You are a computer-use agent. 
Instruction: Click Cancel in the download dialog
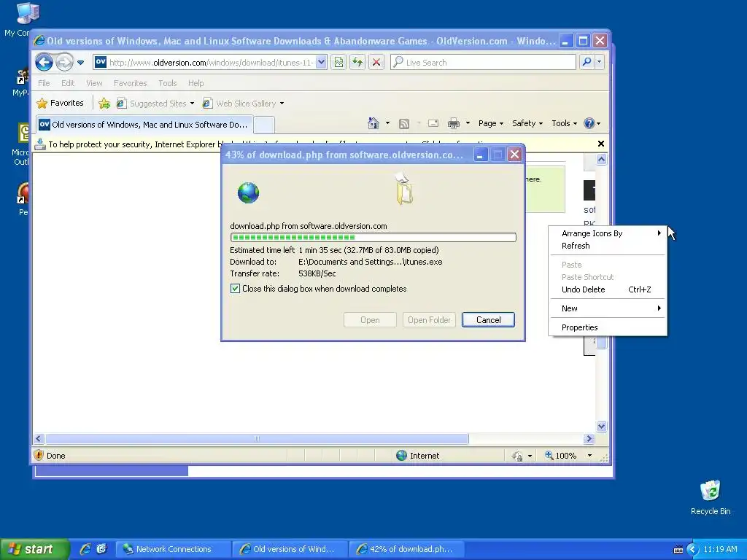(488, 320)
